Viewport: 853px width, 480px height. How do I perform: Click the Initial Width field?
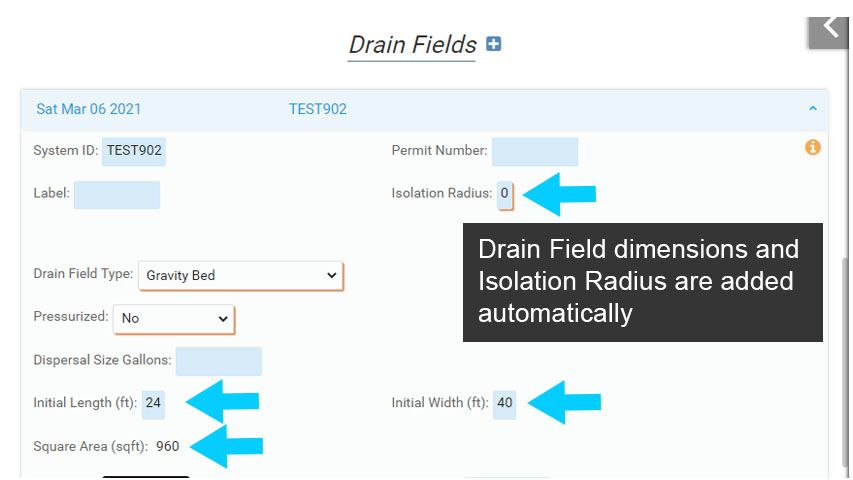(505, 403)
